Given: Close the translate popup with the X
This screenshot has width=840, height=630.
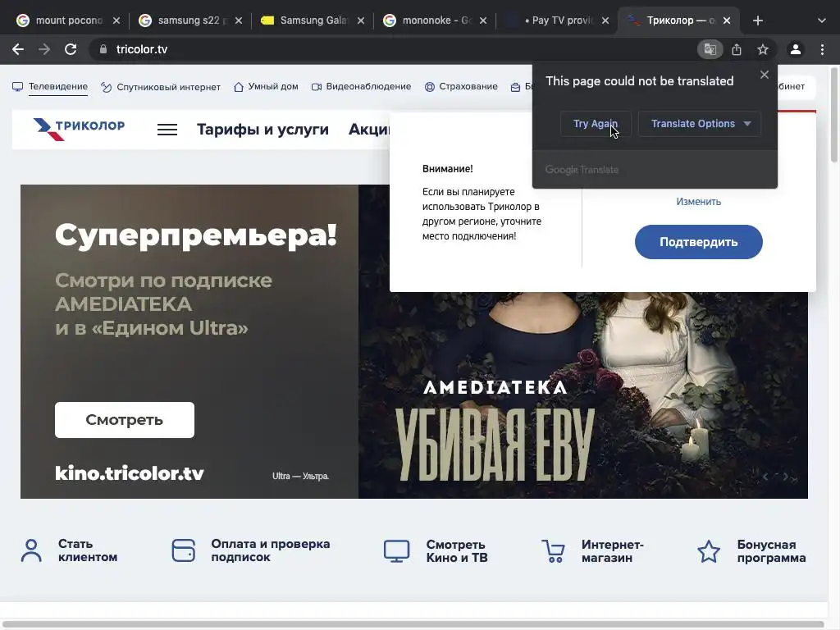Looking at the screenshot, I should click(x=765, y=75).
